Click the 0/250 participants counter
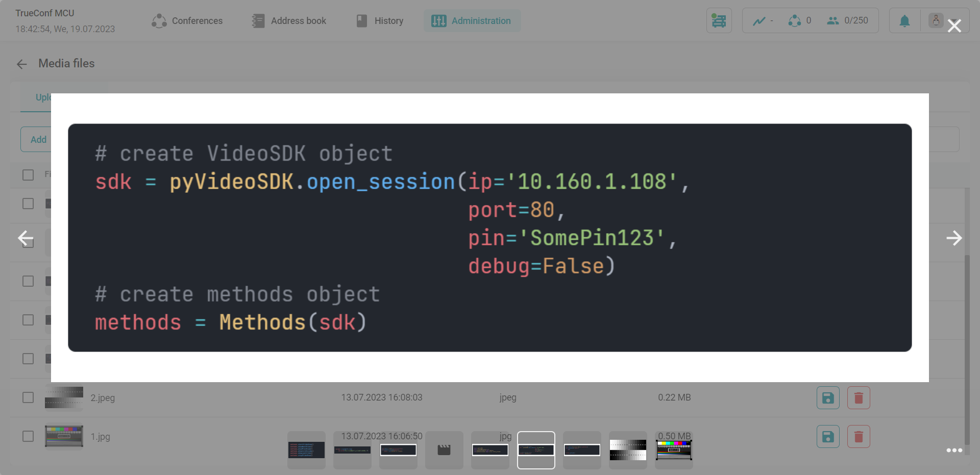 click(x=847, y=20)
